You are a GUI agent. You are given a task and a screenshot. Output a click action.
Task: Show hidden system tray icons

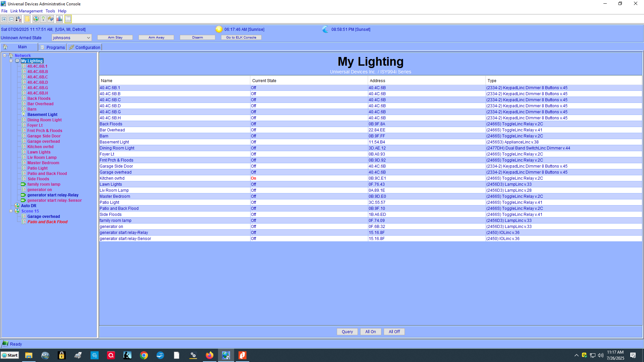pos(577,355)
